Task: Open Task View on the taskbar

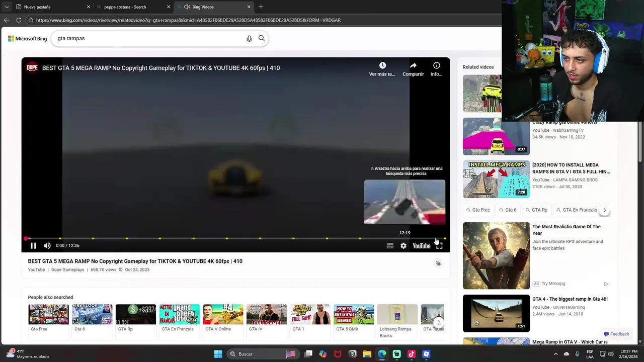Action: tap(308, 354)
